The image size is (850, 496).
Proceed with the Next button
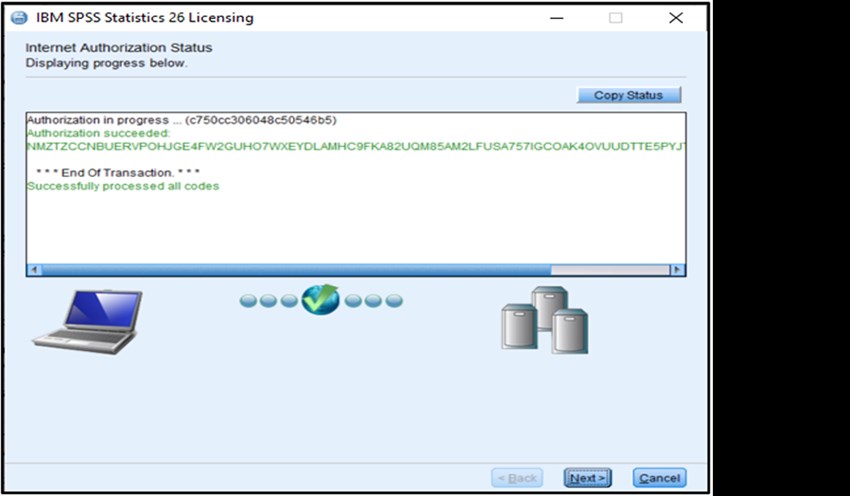[x=588, y=478]
